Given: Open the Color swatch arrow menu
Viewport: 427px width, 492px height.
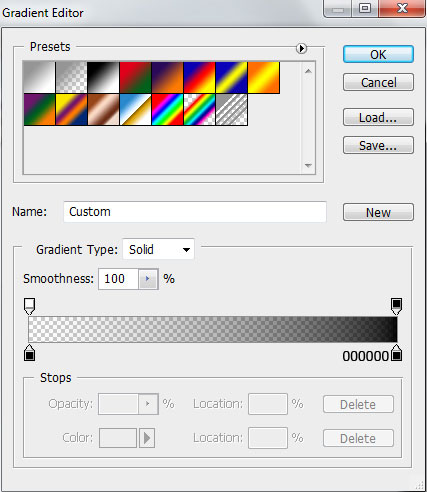Looking at the screenshot, I should click(147, 438).
